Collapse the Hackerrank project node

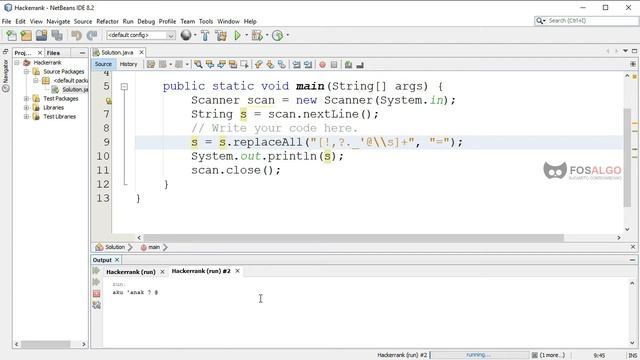17,62
